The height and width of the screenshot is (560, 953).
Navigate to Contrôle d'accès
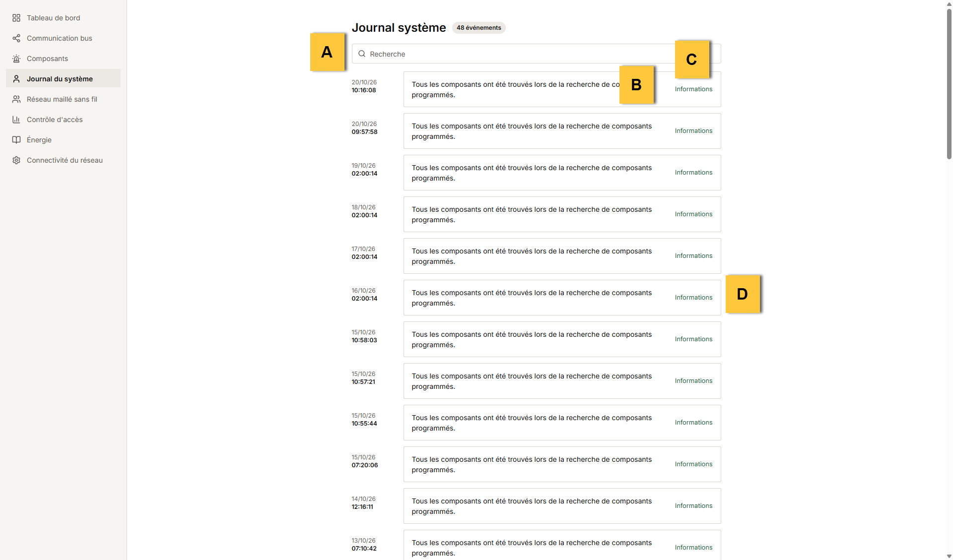click(63, 120)
